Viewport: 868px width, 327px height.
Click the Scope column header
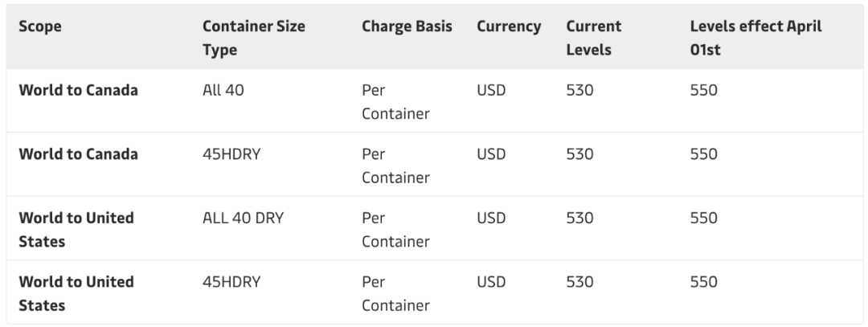[40, 27]
